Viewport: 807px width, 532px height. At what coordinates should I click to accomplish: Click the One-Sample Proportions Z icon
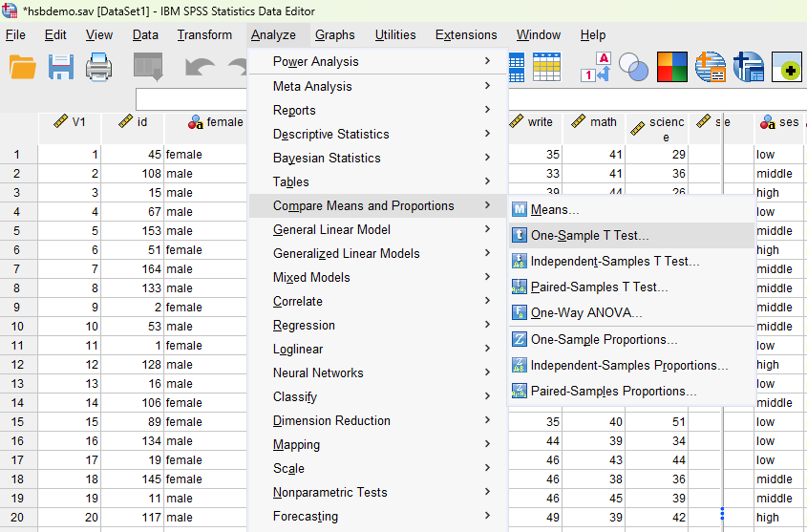click(520, 339)
